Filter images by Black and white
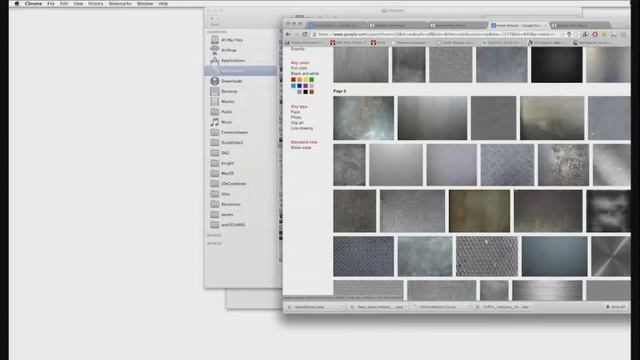 coord(305,73)
